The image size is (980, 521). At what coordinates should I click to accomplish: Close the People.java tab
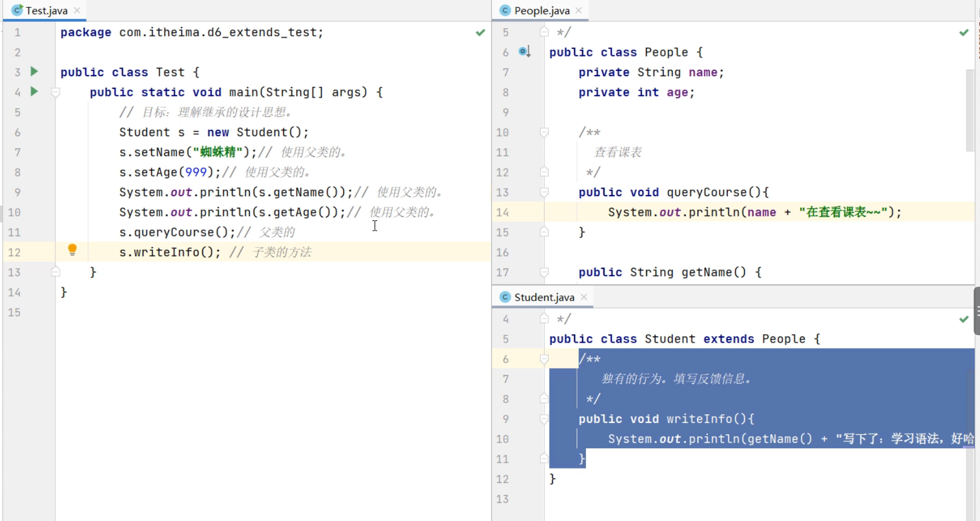pos(579,10)
